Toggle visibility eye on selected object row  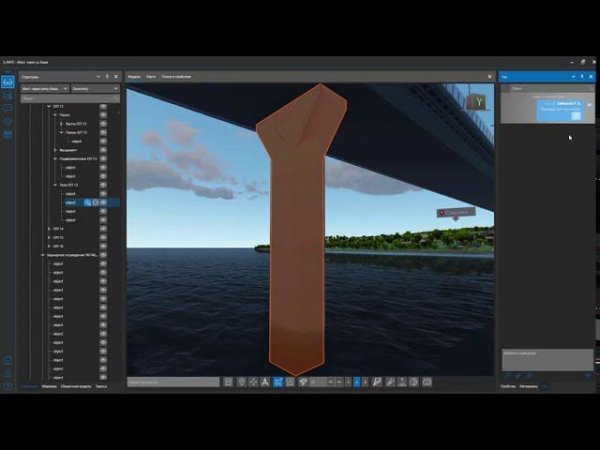point(103,202)
